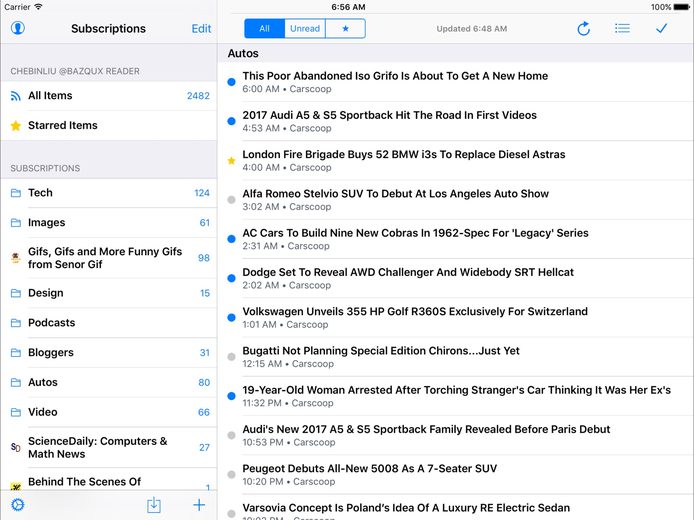
Task: Click the RSS icon beside All Items
Action: pyautogui.click(x=15, y=96)
